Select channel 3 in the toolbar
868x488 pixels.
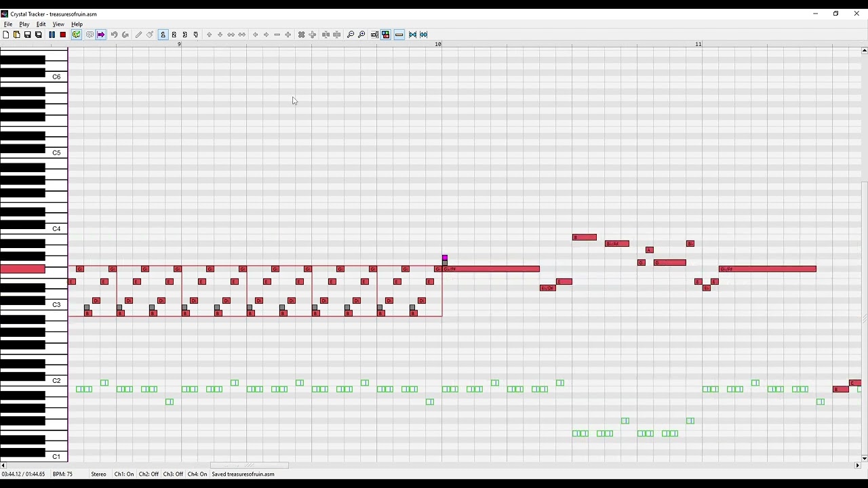pyautogui.click(x=185, y=35)
